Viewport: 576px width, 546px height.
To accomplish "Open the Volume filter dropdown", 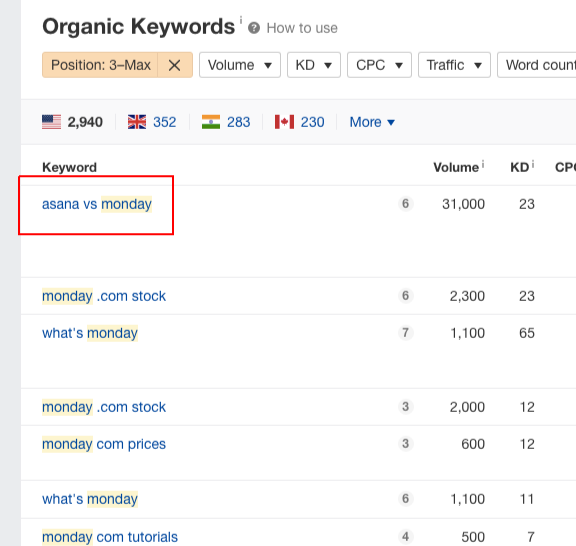I will click(x=240, y=65).
